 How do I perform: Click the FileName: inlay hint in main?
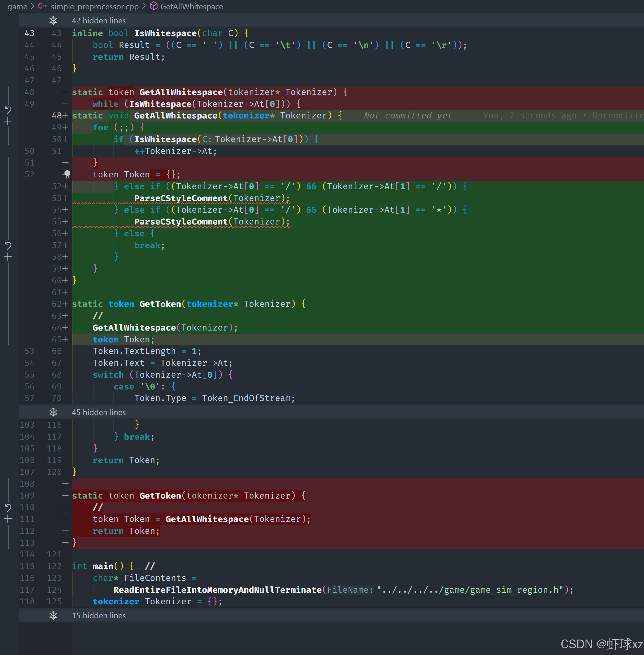(350, 590)
